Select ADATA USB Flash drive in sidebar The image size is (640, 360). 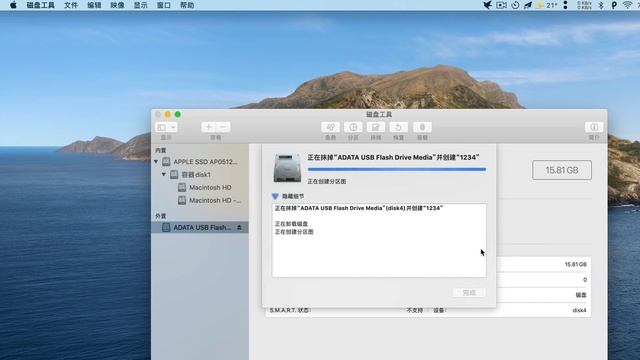coord(200,227)
